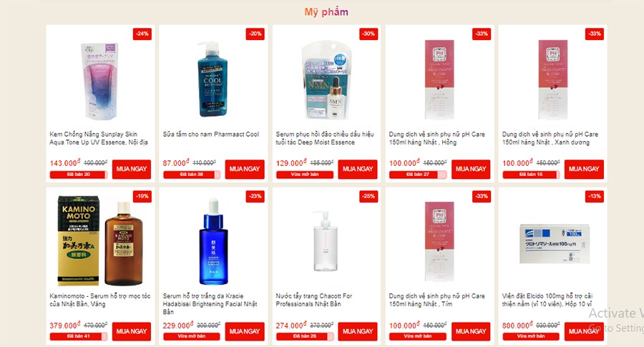Open the Kaminomoto hair serum product image
The height and width of the screenshot is (347, 644).
tap(100, 240)
